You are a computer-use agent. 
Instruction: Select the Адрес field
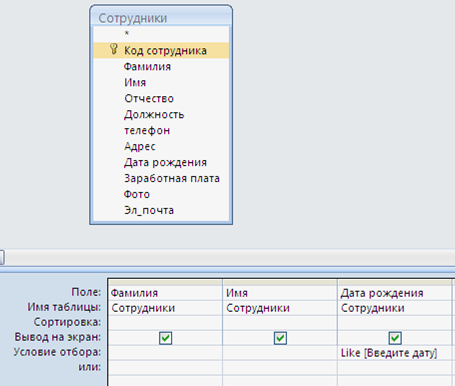point(161,146)
